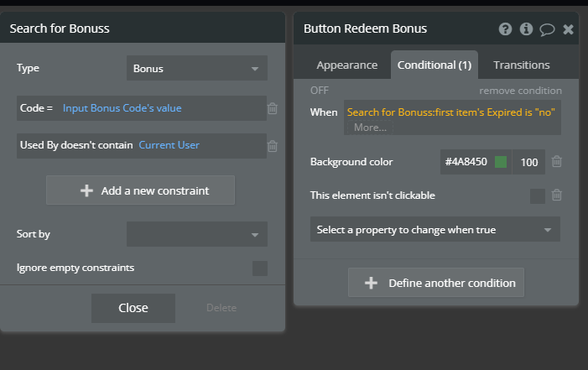Close the Button Redeem Bonus panel
Image resolution: width=588 pixels, height=370 pixels.
pyautogui.click(x=568, y=29)
